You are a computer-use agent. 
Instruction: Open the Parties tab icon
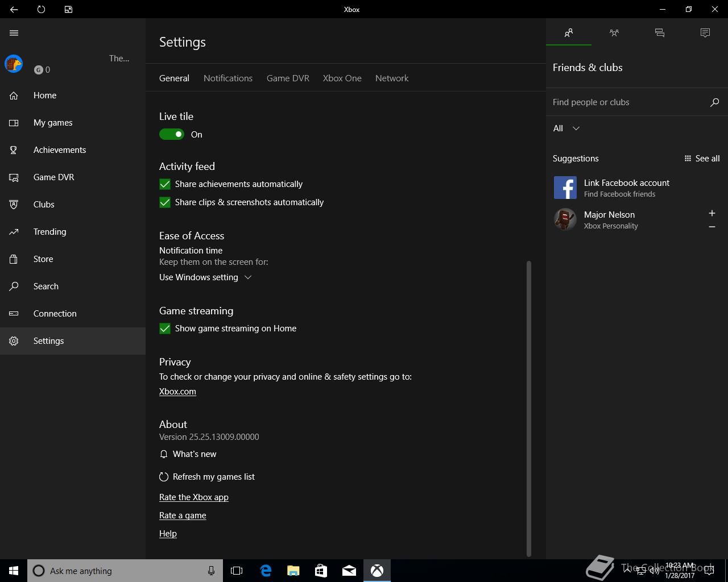click(x=614, y=33)
